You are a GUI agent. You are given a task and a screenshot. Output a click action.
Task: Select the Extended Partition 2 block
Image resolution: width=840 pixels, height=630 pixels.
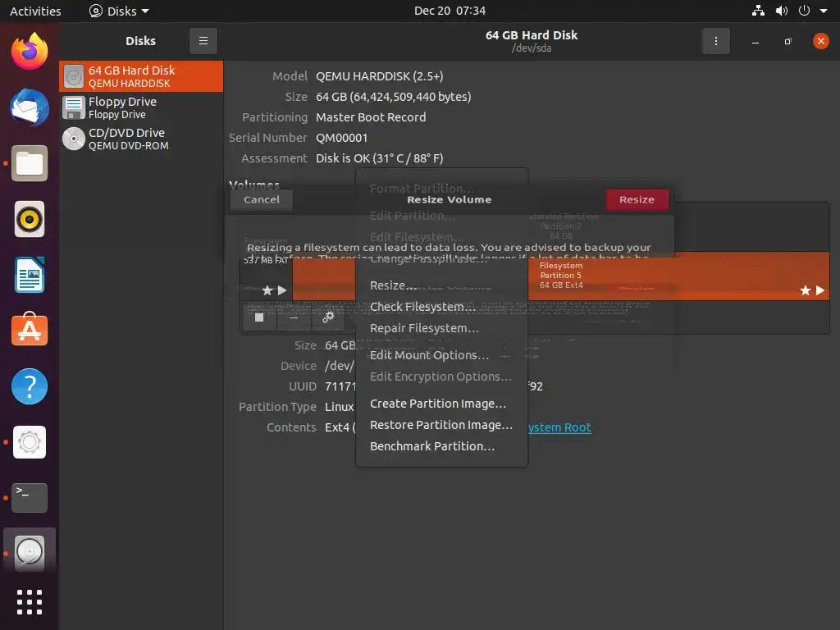click(x=563, y=226)
